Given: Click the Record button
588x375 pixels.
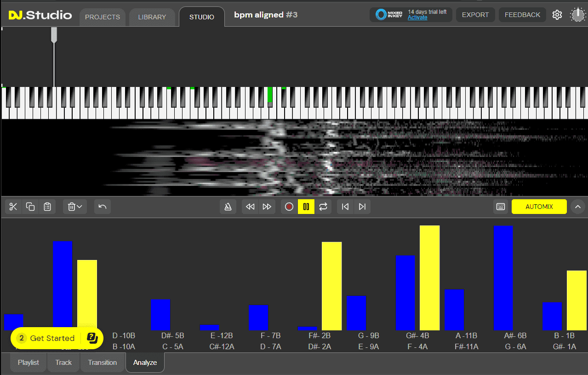Looking at the screenshot, I should [289, 207].
